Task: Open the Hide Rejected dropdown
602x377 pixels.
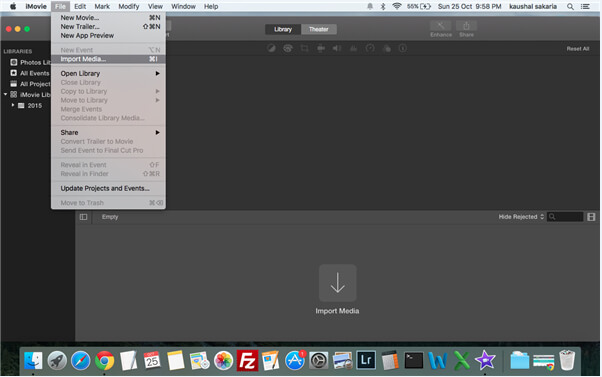Action: pyautogui.click(x=521, y=217)
